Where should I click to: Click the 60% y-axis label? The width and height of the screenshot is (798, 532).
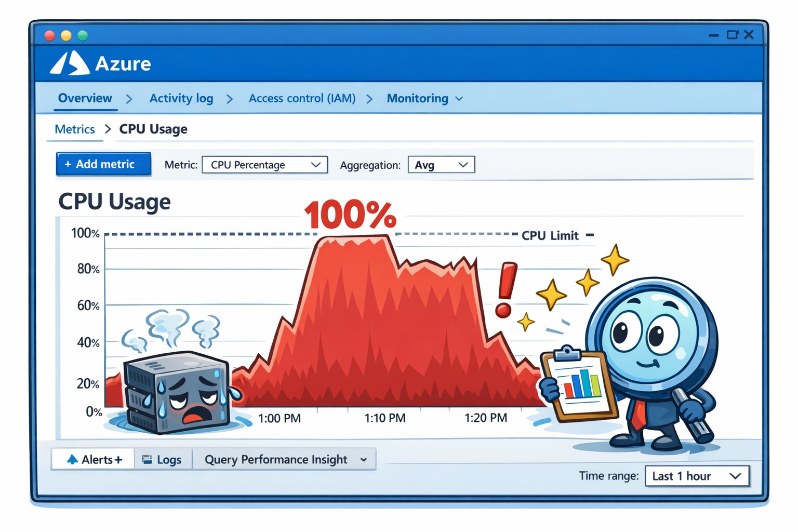[x=88, y=305]
